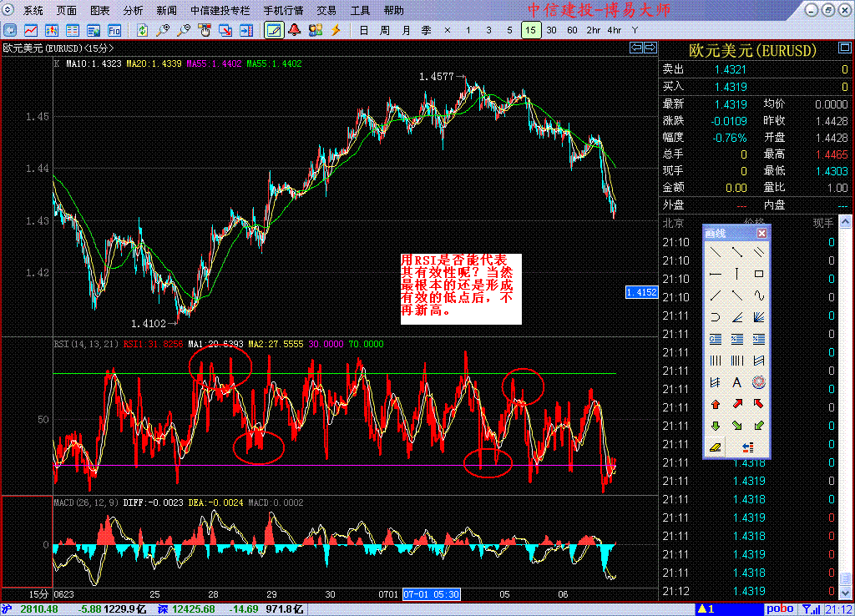Select the circular wheel dial tool

click(x=758, y=382)
